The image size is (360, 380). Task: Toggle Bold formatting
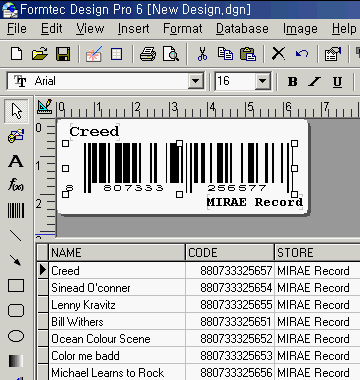point(292,81)
